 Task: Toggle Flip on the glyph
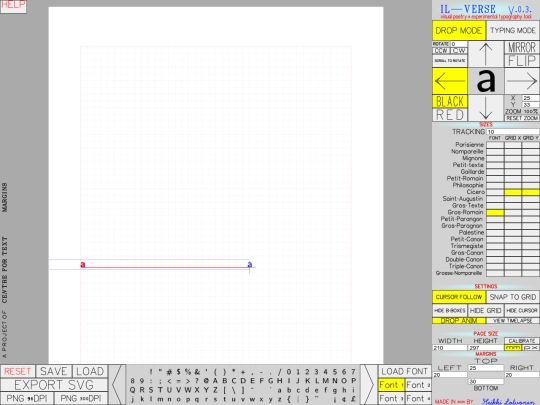[x=522, y=61]
